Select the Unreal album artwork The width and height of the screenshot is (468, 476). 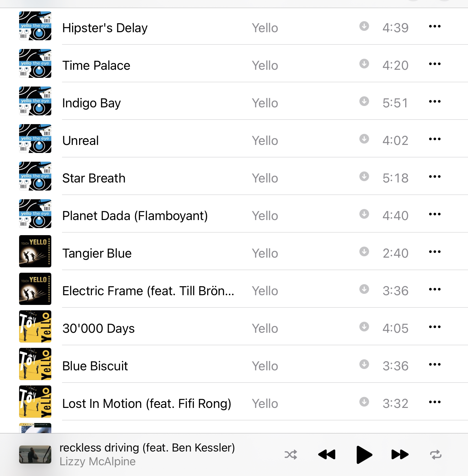pyautogui.click(x=35, y=139)
